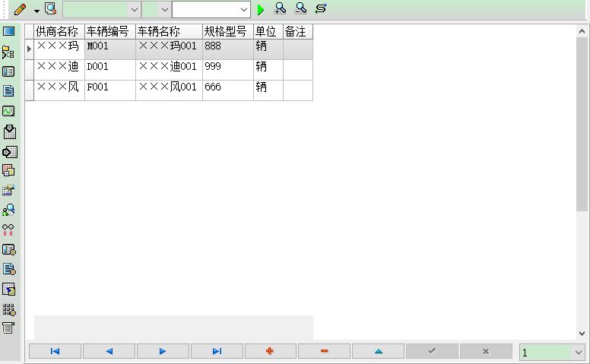Click the document search magnifier icon
The image size is (590, 364).
[x=50, y=8]
